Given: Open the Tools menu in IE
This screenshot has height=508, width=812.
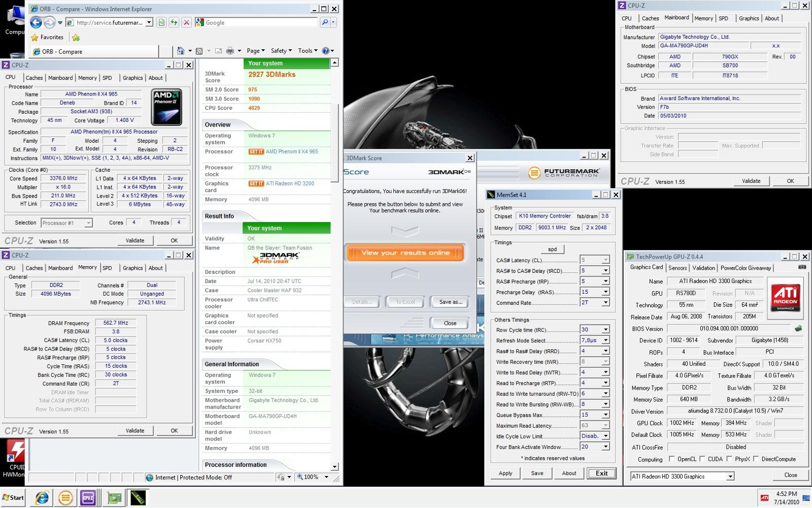Looking at the screenshot, I should [x=308, y=51].
